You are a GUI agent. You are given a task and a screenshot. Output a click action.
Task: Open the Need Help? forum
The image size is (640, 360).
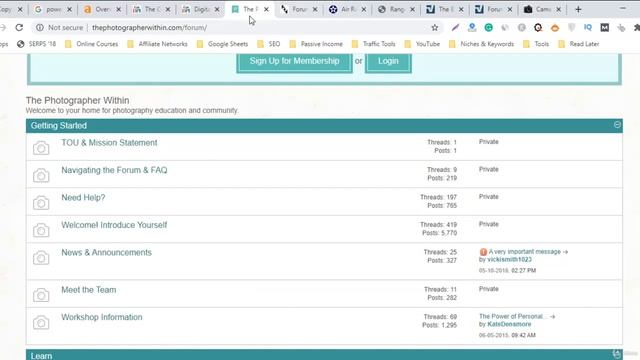(83, 198)
